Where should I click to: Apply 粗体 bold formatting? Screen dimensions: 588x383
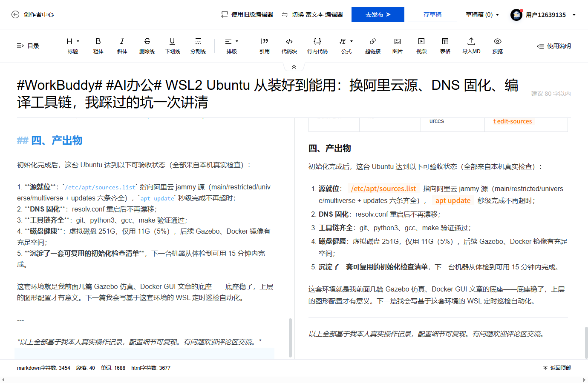(x=98, y=46)
